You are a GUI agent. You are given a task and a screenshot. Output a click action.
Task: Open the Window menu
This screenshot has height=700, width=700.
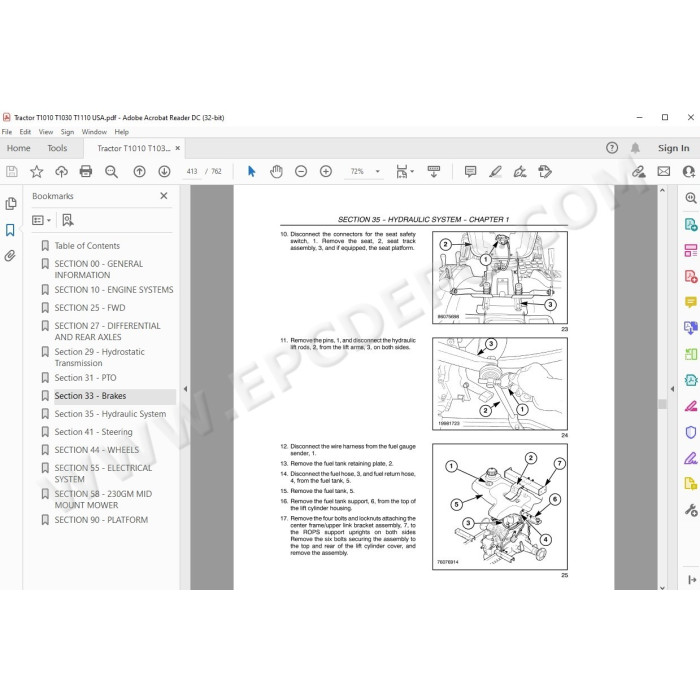pyautogui.click(x=94, y=132)
